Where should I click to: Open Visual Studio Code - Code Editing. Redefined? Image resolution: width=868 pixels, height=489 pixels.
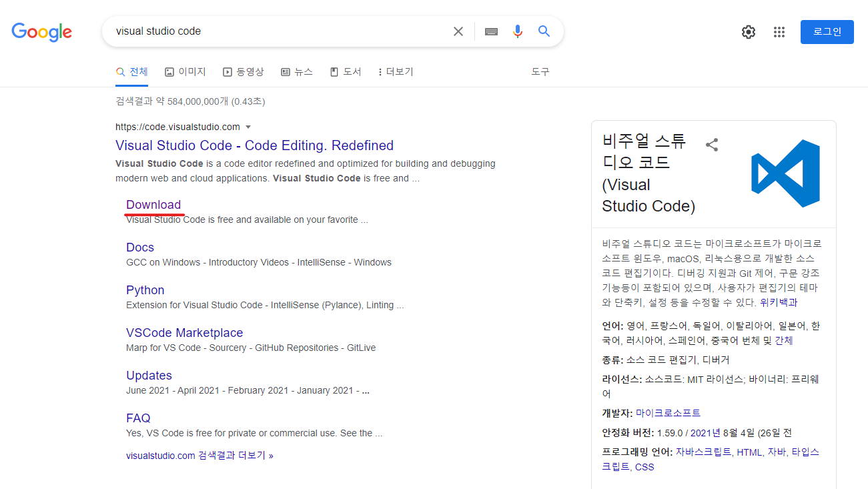(x=254, y=145)
